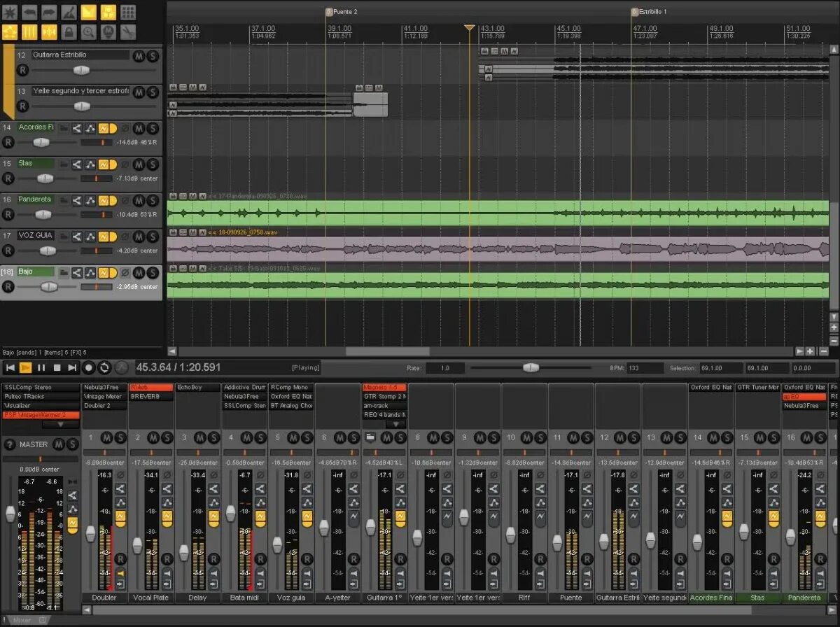Click the folder icon on mixer channel 7

tap(370, 437)
